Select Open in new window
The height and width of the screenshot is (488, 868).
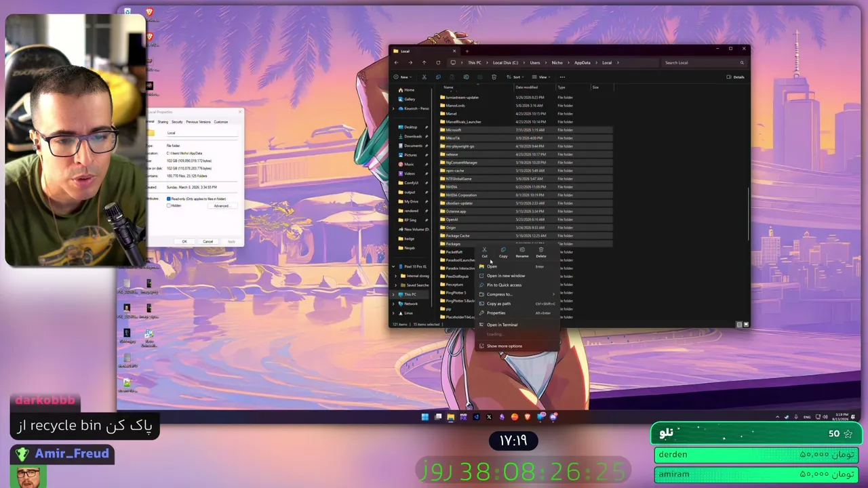coord(518,276)
